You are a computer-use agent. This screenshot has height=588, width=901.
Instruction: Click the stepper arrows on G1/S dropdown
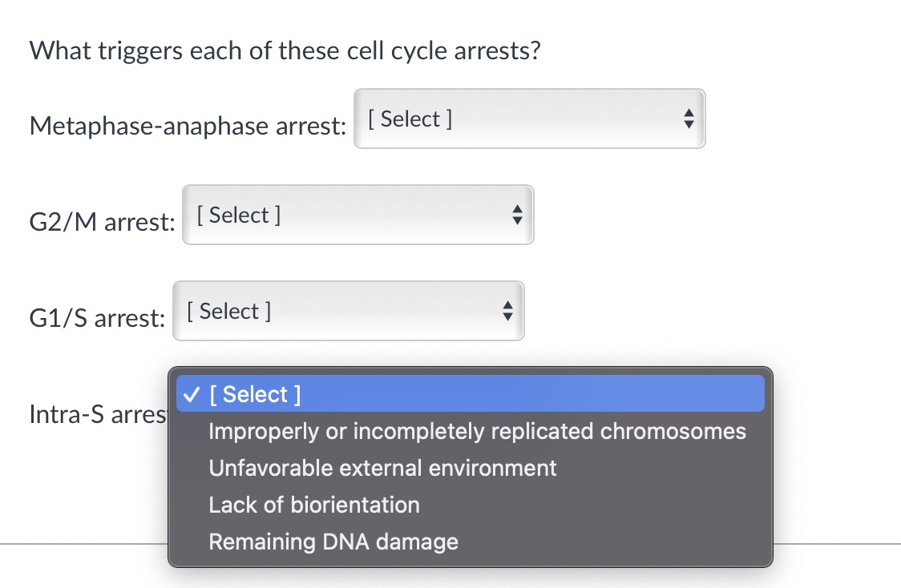pos(507,311)
